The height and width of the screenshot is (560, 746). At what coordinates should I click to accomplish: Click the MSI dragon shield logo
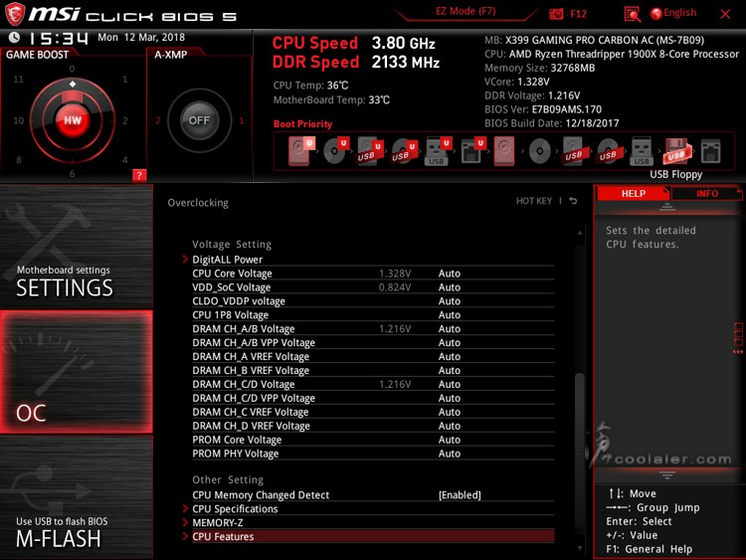tap(15, 14)
